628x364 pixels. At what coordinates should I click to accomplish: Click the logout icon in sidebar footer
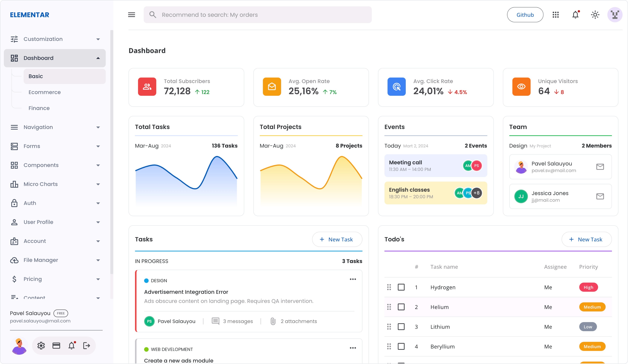(87, 346)
